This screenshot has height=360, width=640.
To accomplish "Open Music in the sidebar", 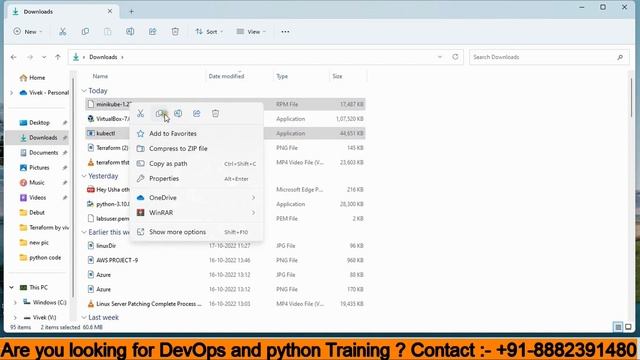I will [x=37, y=182].
